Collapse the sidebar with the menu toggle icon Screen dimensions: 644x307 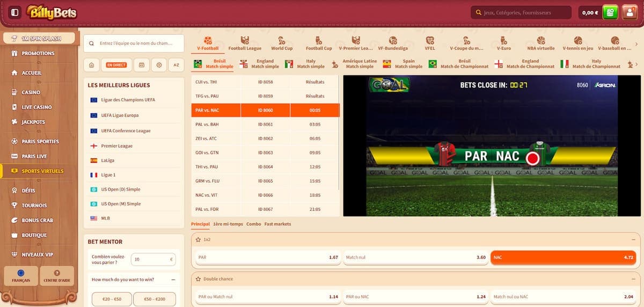tap(15, 12)
